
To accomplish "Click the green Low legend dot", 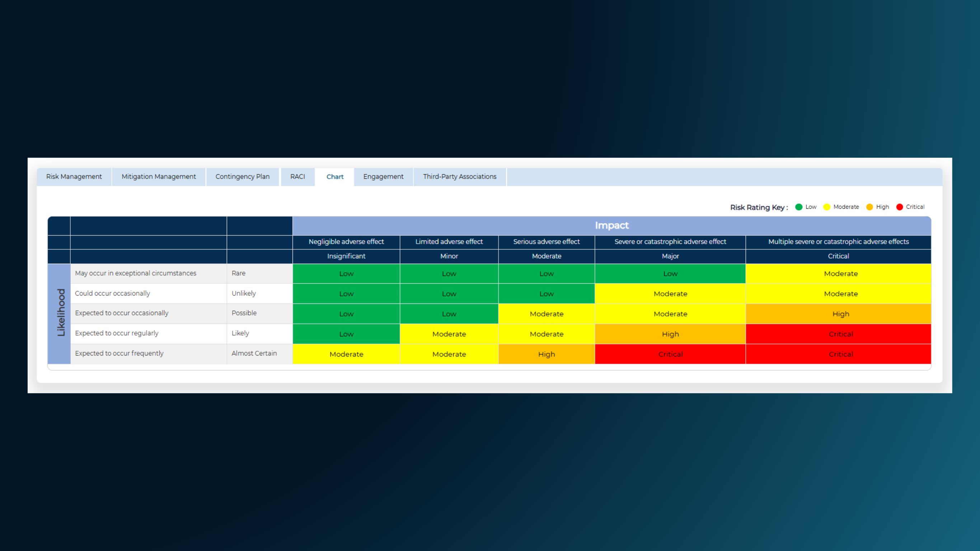I will point(799,207).
